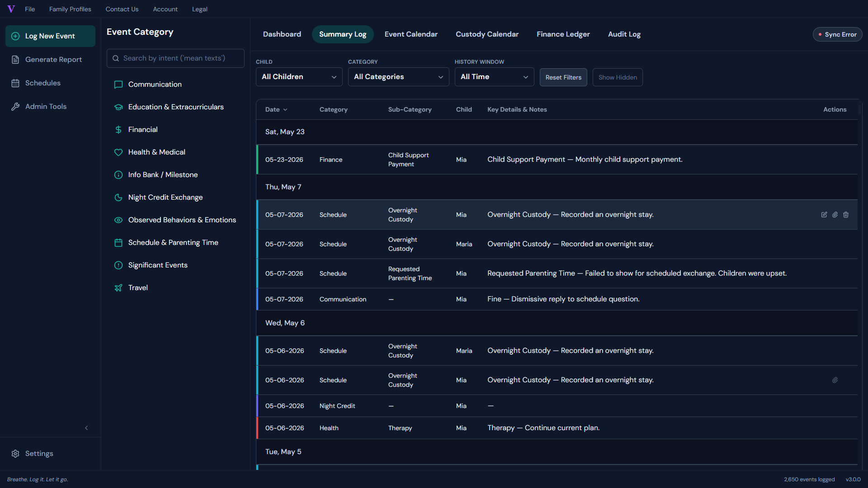Toggle Show Hidden events
The image size is (868, 488).
point(618,77)
